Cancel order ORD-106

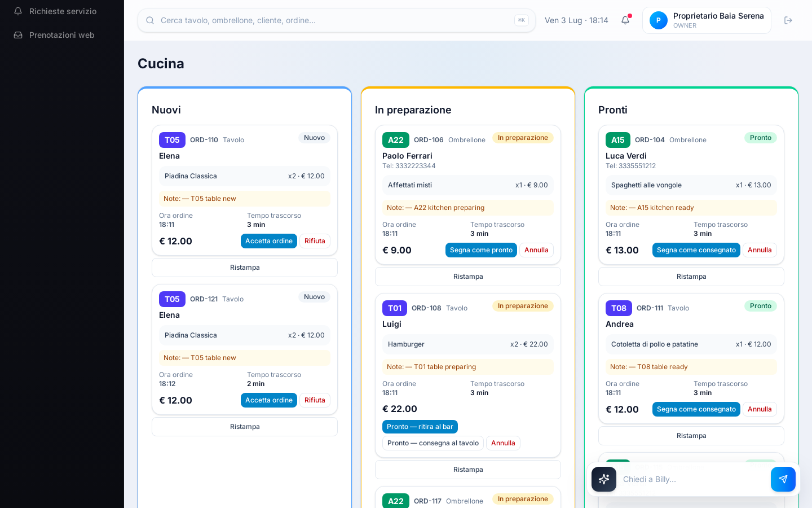point(536,250)
